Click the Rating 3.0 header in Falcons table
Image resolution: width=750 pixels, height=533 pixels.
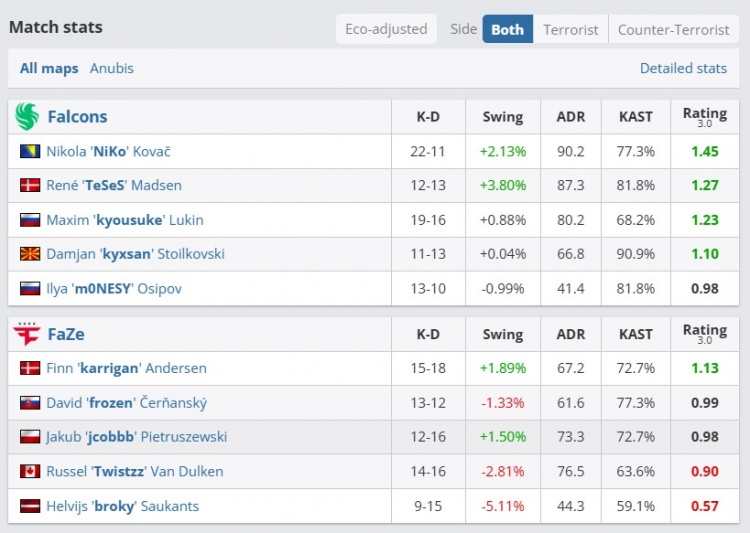704,117
